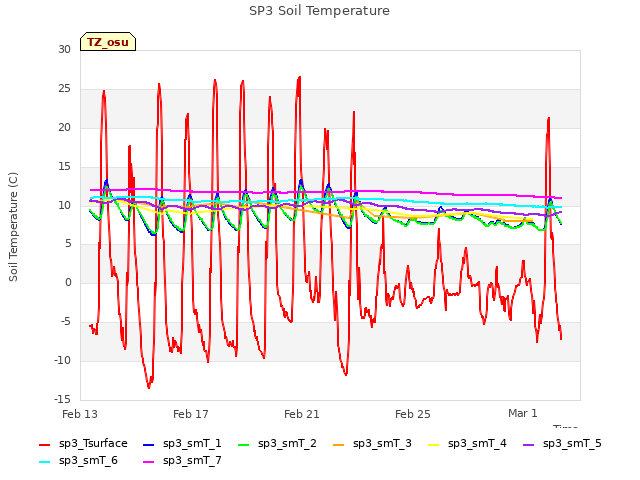Click the 25 y-axis tick label

tap(64, 89)
